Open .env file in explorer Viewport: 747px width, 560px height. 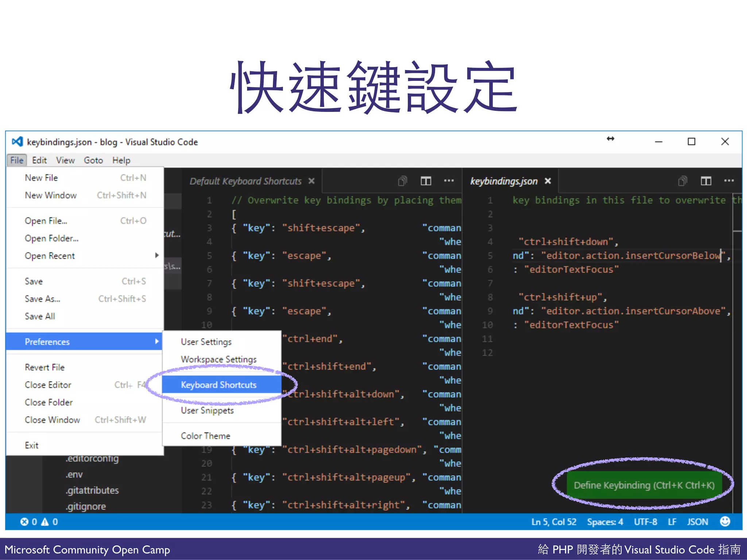point(74,474)
